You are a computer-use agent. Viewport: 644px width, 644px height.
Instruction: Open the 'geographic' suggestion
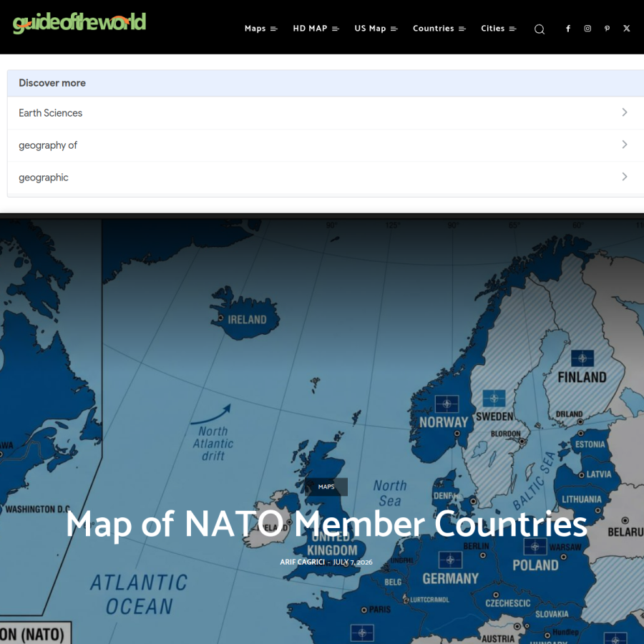point(326,177)
